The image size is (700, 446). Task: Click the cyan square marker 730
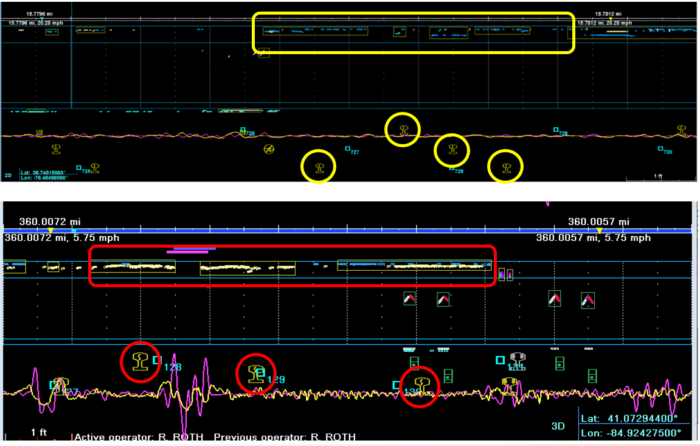(660, 149)
